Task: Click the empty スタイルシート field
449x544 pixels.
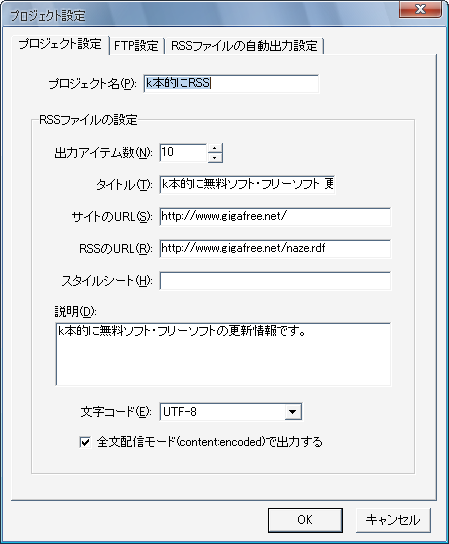Action: click(275, 281)
